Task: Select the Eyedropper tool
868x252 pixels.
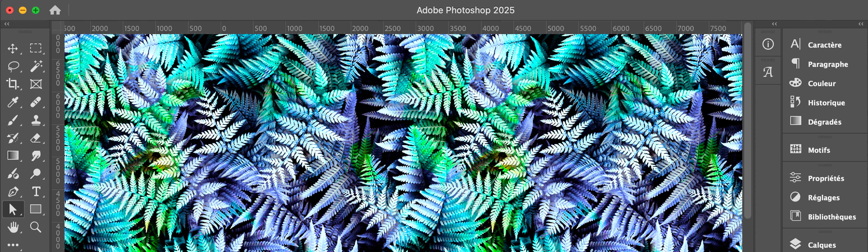Action: [x=13, y=102]
